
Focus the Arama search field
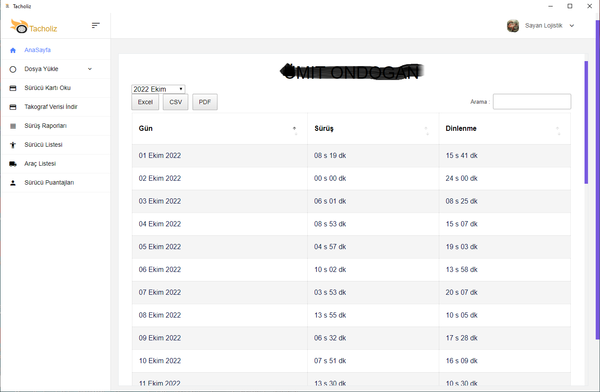click(532, 101)
